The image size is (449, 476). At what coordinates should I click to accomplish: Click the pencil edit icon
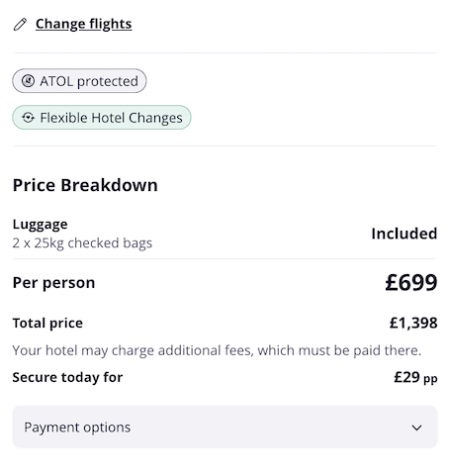20,25
